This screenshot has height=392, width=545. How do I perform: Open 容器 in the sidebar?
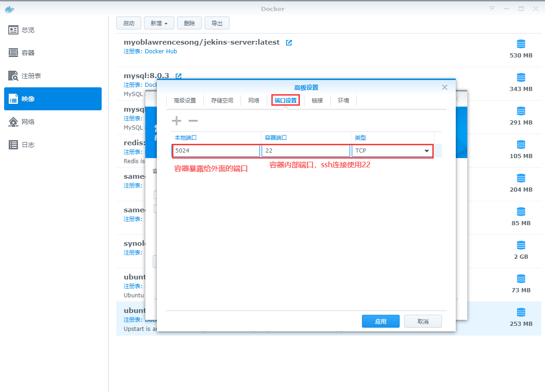pyautogui.click(x=28, y=53)
